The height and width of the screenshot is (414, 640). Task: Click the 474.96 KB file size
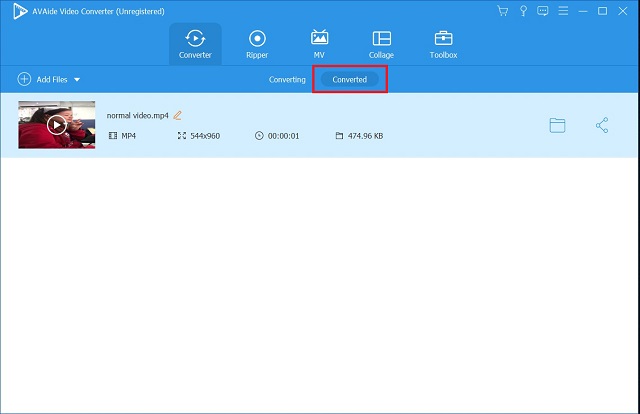[x=365, y=136]
